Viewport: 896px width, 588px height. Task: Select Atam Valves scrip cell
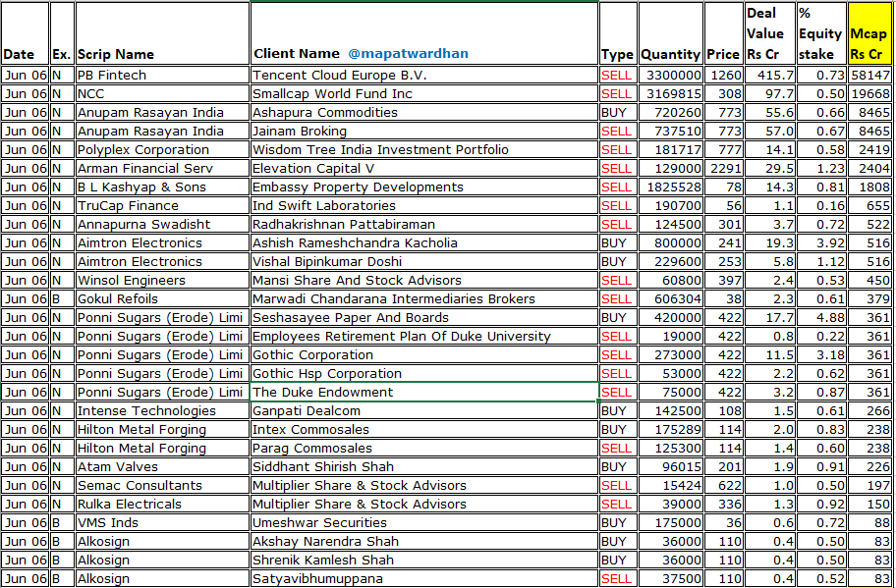[162, 467]
